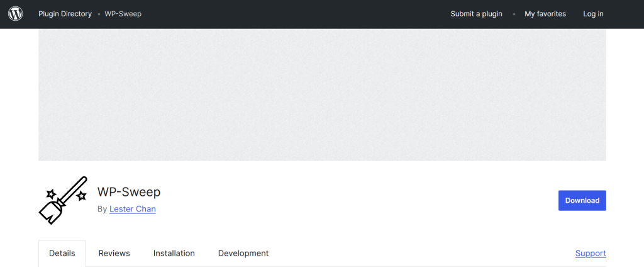Image resolution: width=644 pixels, height=277 pixels.
Task: Click the WP-Sweep breadcrumb in the header
Action: (x=123, y=14)
